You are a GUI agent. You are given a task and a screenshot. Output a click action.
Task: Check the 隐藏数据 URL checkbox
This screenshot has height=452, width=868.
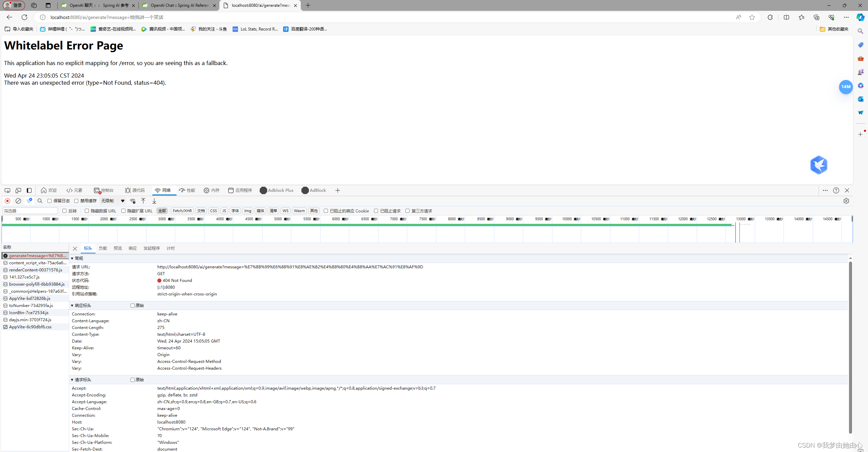pyautogui.click(x=87, y=211)
